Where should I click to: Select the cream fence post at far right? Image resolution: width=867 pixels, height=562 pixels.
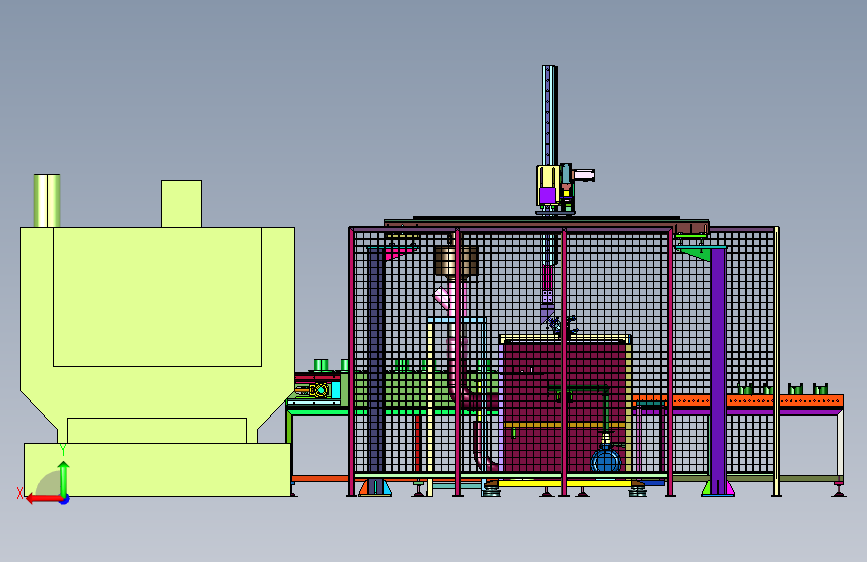pos(776,361)
